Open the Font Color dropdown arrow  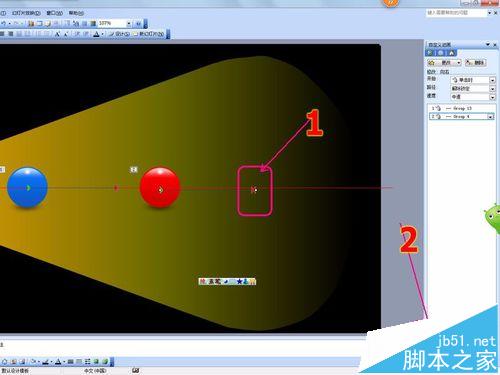click(102, 34)
